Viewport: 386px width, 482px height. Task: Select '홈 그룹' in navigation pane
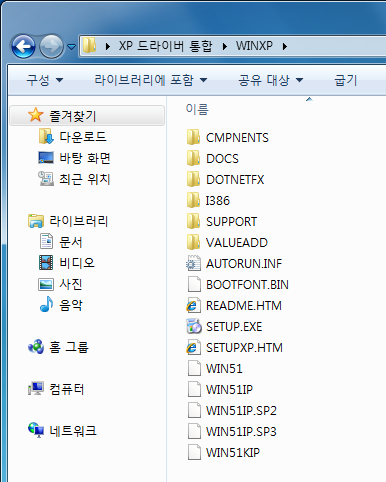[69, 347]
